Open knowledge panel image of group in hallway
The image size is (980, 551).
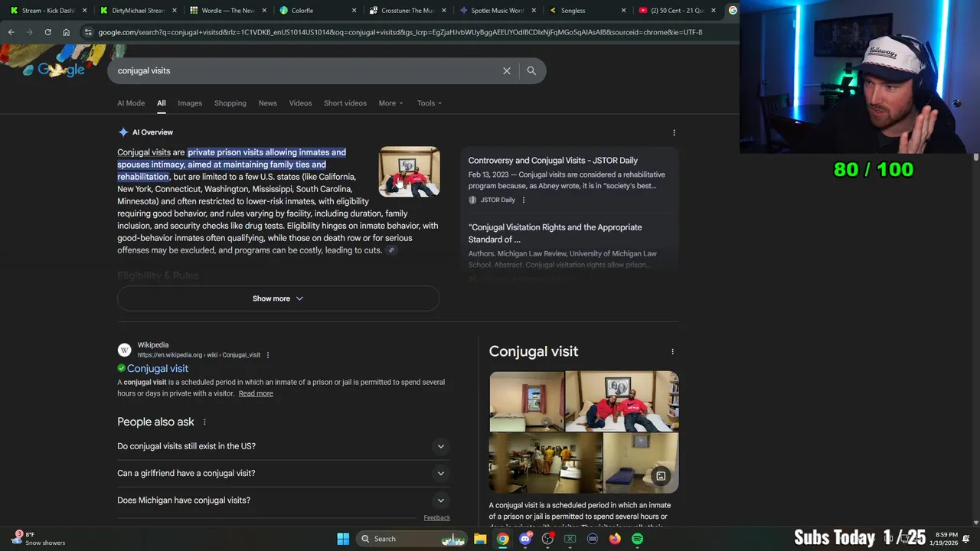546,464
